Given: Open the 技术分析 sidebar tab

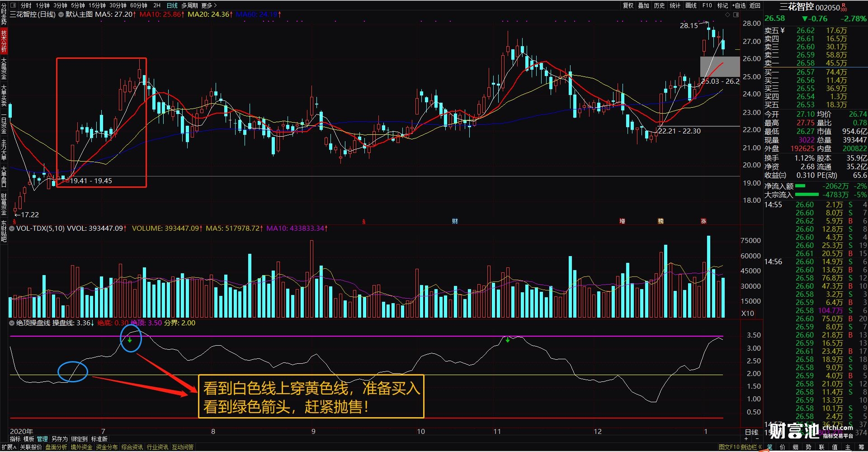Looking at the screenshot, I should tap(4, 41).
